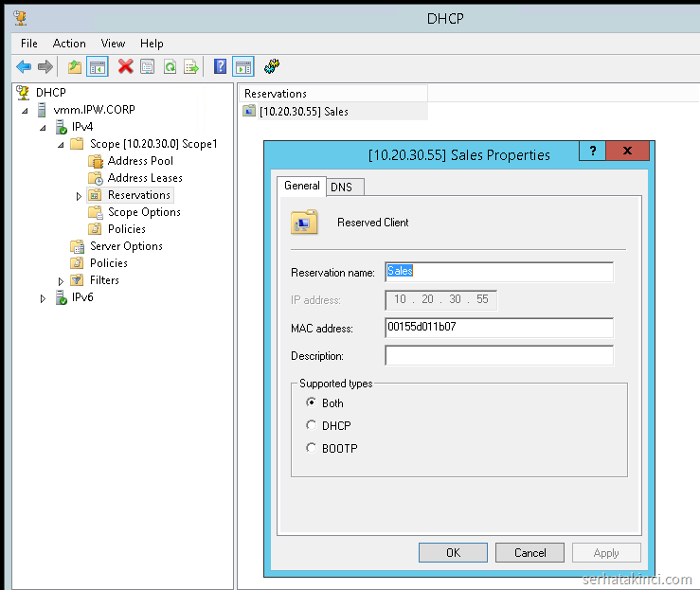The width and height of the screenshot is (700, 590).
Task: Expand the IPv6 tree node
Action: (x=43, y=298)
